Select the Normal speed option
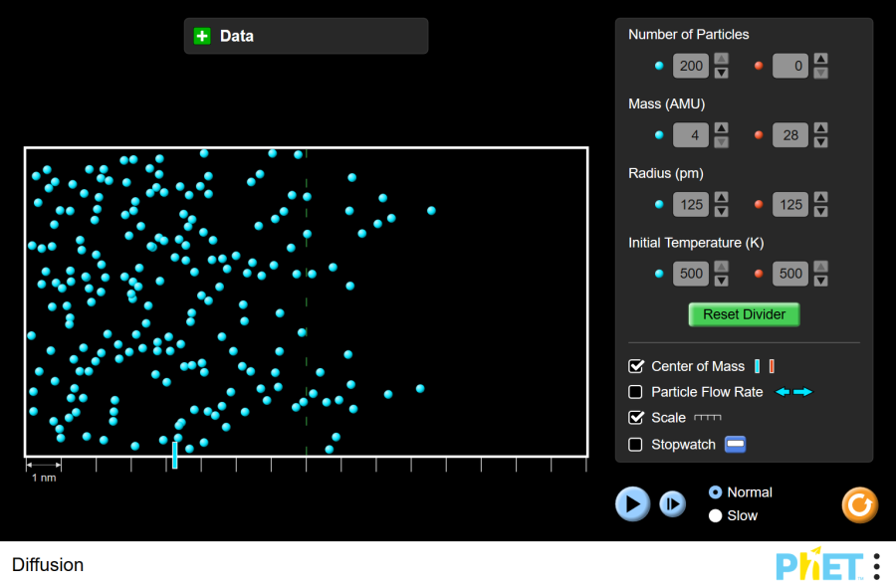Screen dimensions: 896x588 [715, 492]
